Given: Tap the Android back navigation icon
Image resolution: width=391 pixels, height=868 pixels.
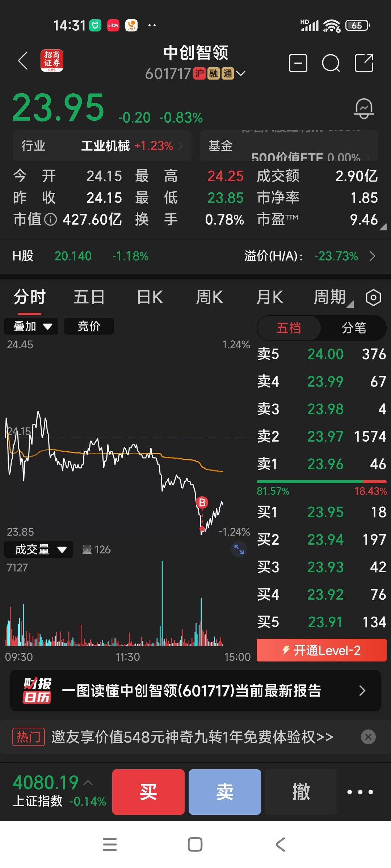Looking at the screenshot, I should [281, 844].
